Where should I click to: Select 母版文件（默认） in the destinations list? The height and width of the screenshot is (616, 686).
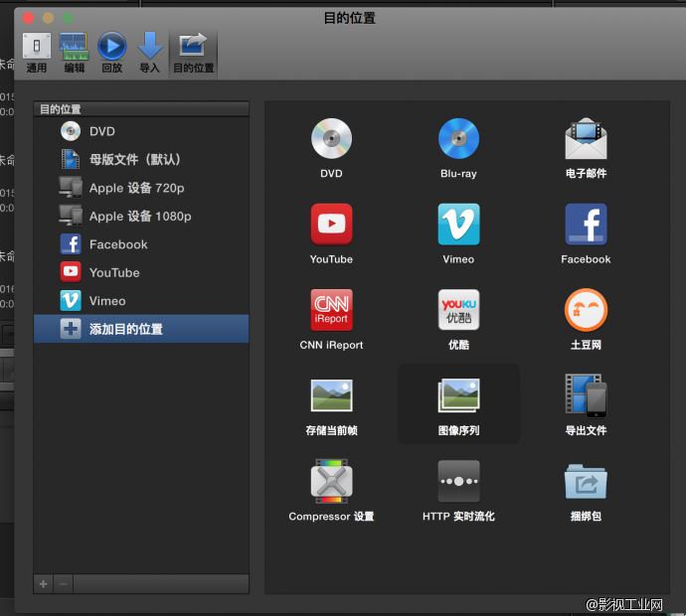point(134,160)
